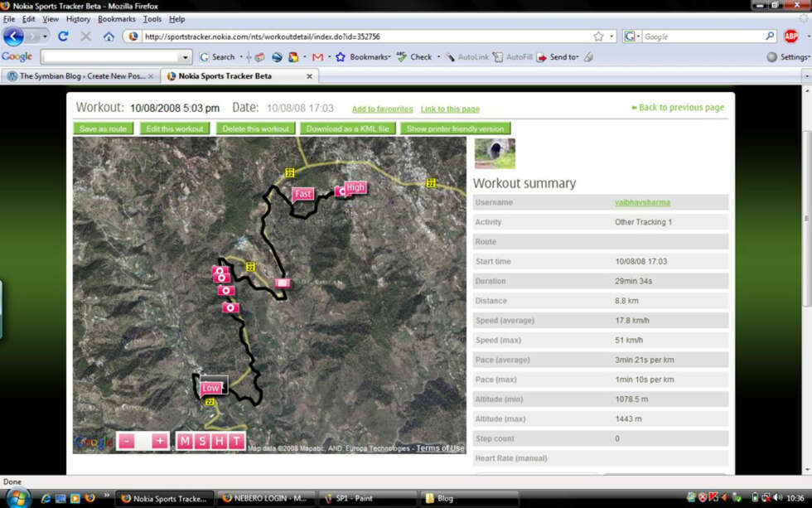Zoom out the map with minus button

(126, 441)
